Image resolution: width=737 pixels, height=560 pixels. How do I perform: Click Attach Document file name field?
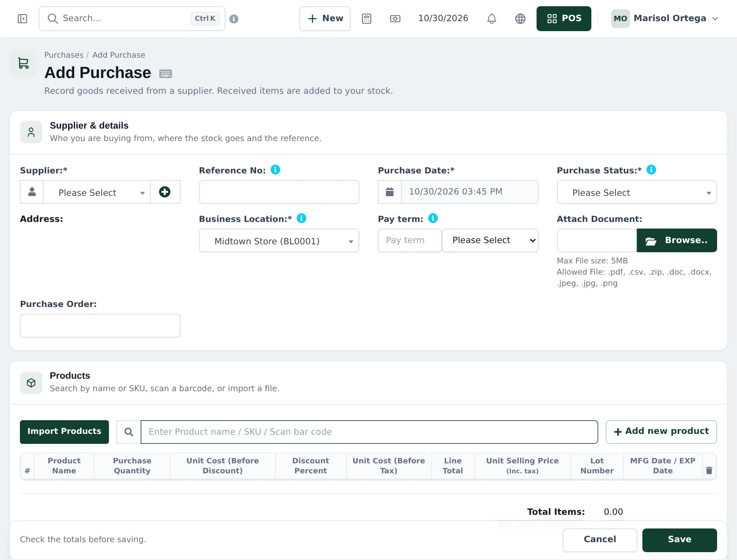coord(597,240)
